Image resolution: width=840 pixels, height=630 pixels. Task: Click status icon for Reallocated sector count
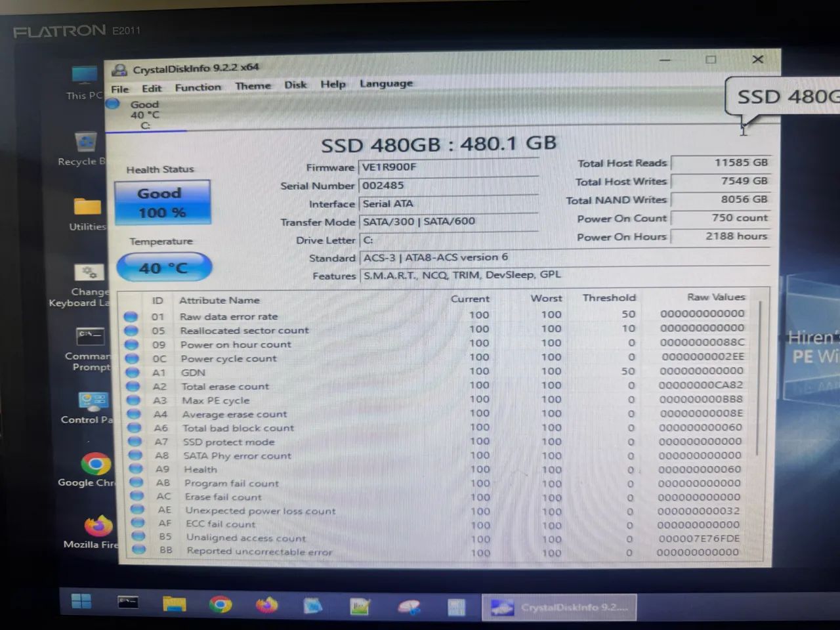[x=131, y=330]
